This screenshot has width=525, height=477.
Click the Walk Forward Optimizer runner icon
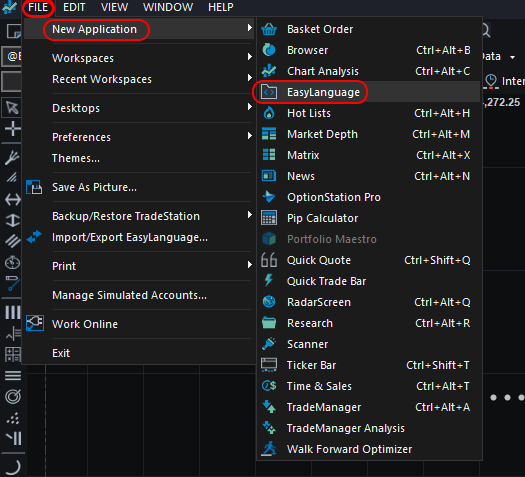point(269,449)
